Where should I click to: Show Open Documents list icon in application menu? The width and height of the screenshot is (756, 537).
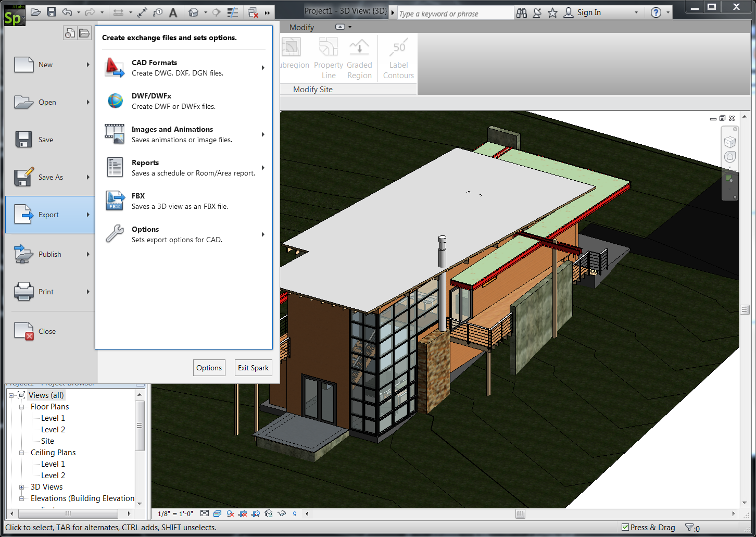pyautogui.click(x=84, y=33)
